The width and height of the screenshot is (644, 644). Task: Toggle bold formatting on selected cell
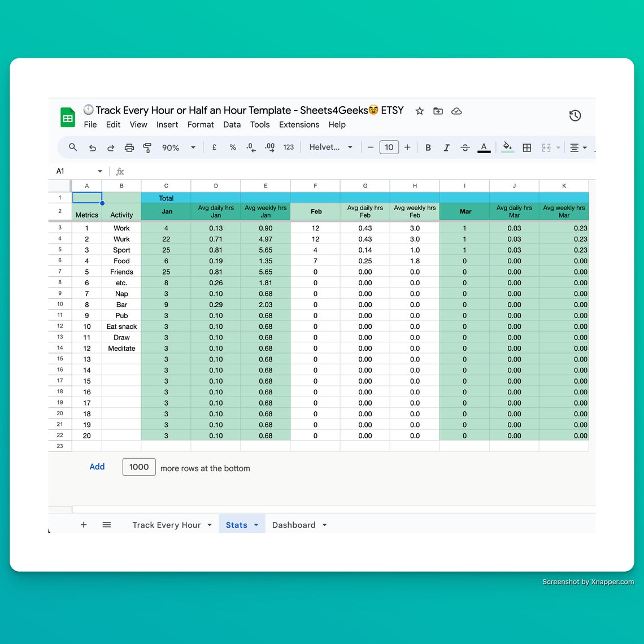pos(428,147)
